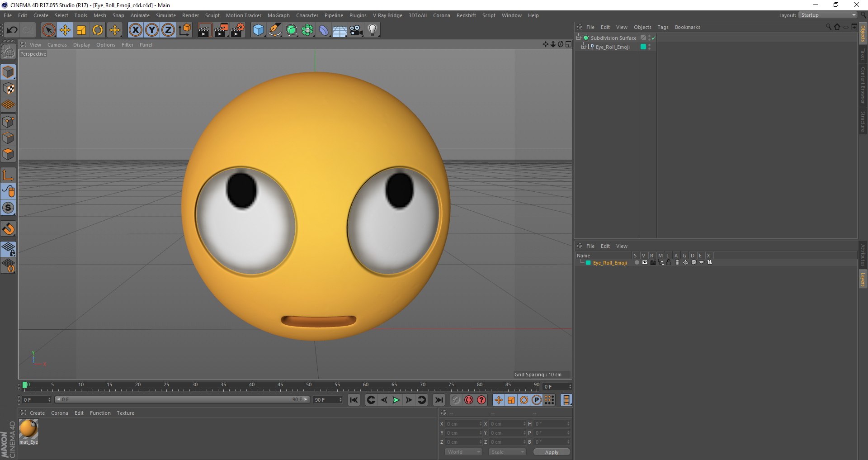The image size is (868, 460).
Task: Click the Undo arrow icon
Action: tap(12, 30)
